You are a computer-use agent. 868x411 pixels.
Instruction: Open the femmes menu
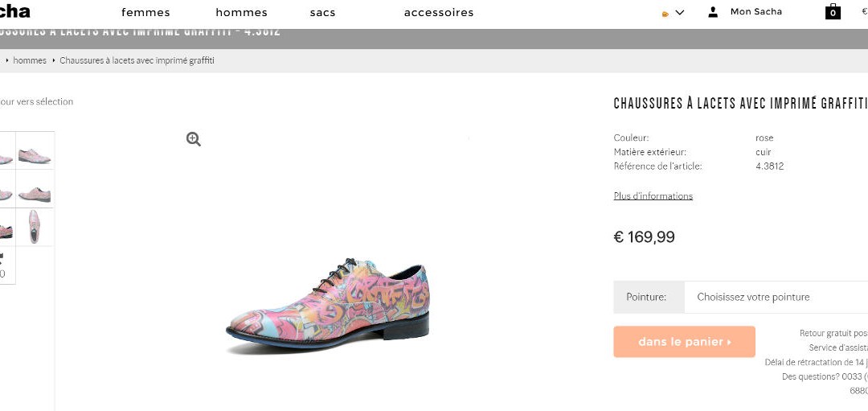tap(145, 12)
